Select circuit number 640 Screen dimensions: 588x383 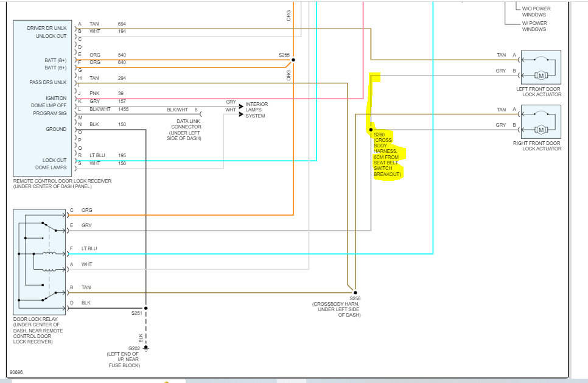point(122,62)
